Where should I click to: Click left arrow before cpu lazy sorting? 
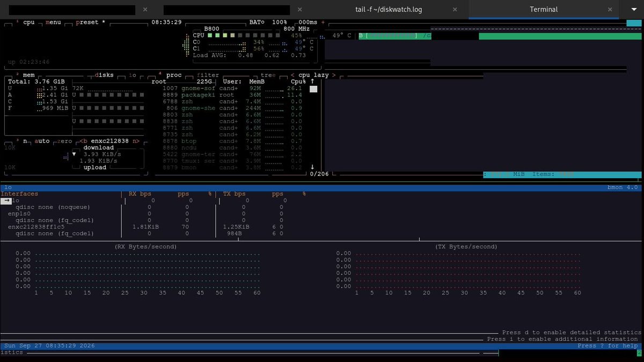point(293,75)
